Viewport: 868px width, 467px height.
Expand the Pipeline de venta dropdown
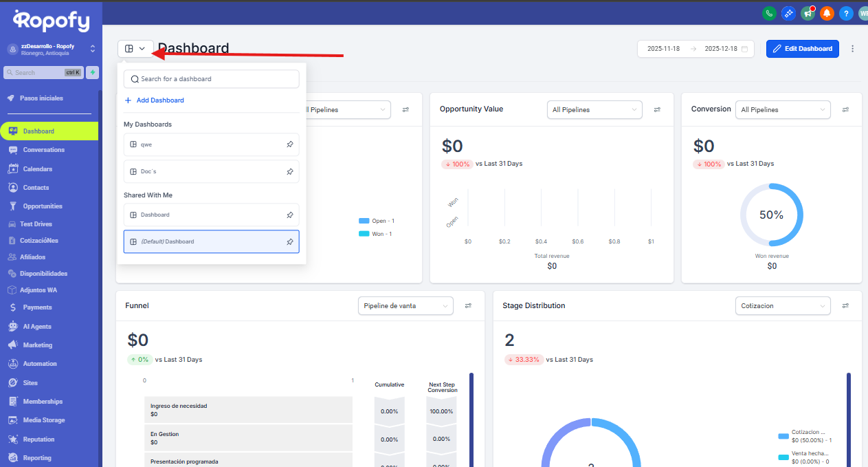(405, 306)
